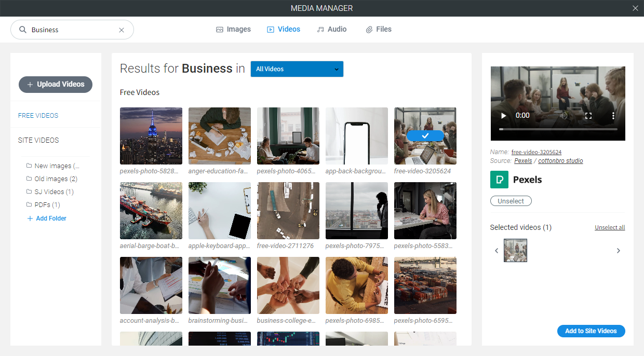This screenshot has width=644, height=356.
Task: Click Unselect all link
Action: pyautogui.click(x=610, y=228)
